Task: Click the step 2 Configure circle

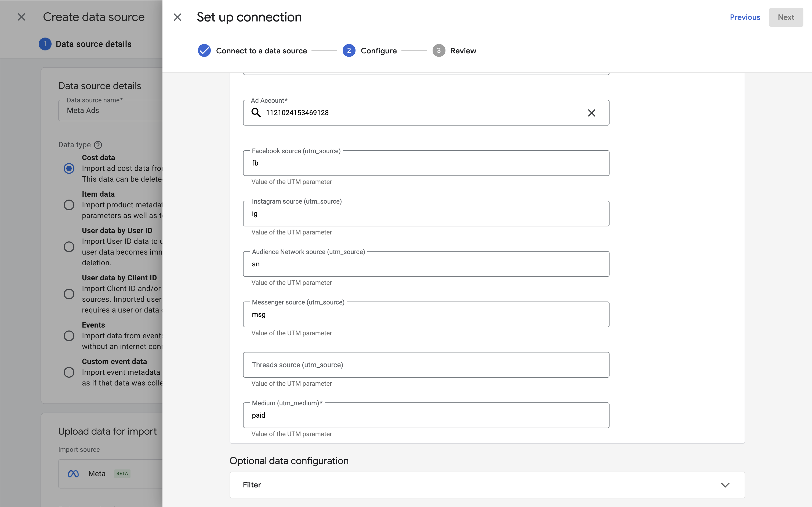Action: pos(349,51)
